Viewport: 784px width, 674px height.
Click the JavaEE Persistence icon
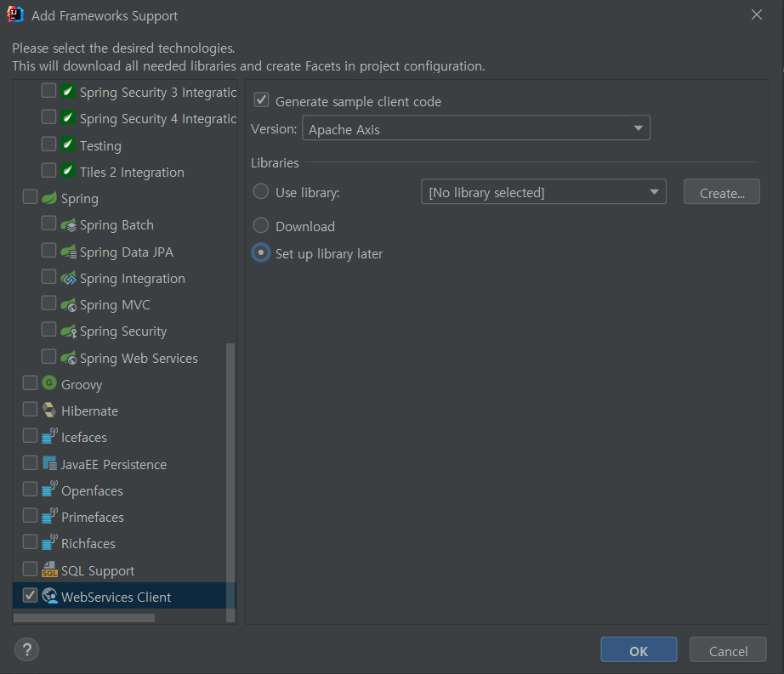point(49,463)
